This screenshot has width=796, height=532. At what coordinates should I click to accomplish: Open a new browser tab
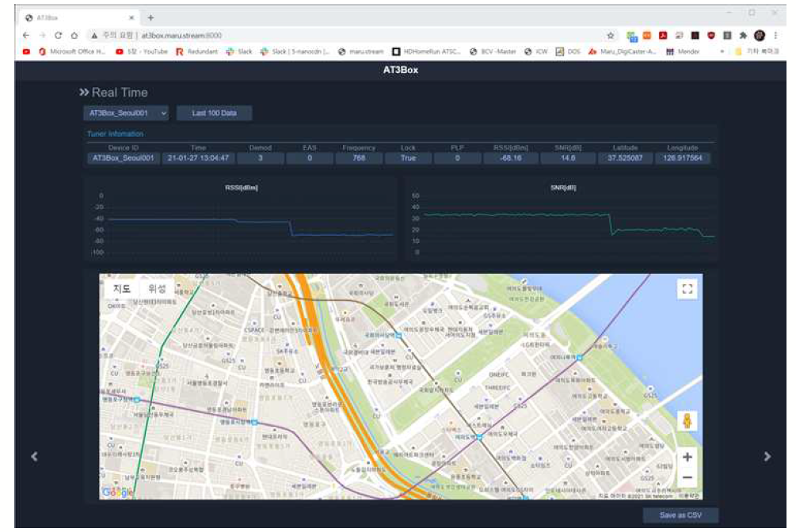150,17
